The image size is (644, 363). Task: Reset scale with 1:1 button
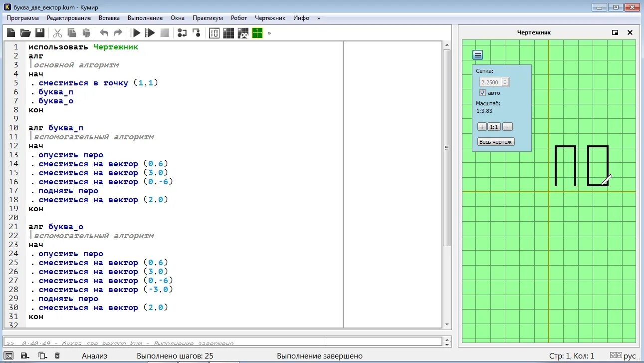[494, 127]
